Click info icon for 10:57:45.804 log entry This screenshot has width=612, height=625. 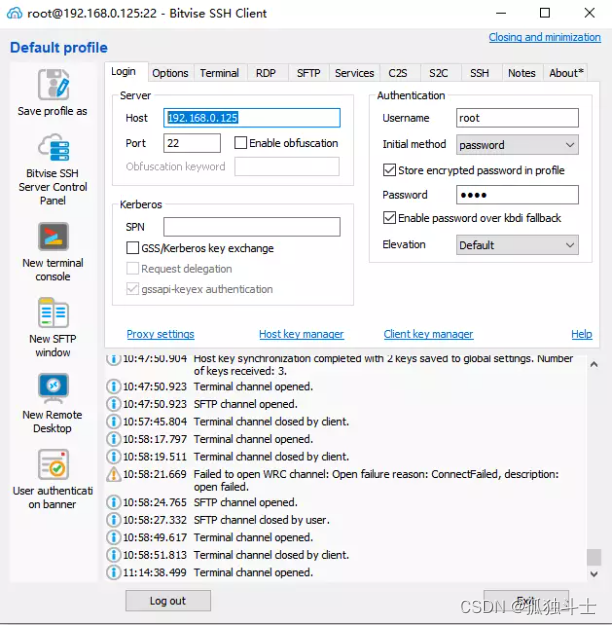pyautogui.click(x=114, y=421)
